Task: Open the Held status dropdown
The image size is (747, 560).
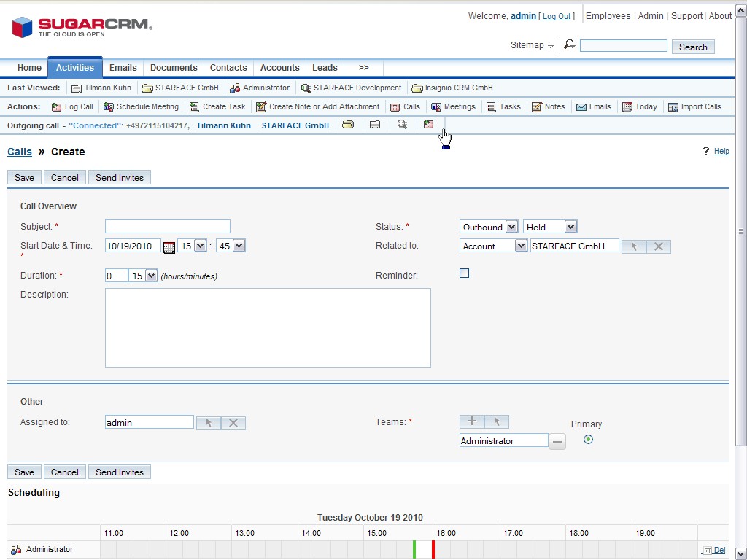Action: tap(550, 227)
